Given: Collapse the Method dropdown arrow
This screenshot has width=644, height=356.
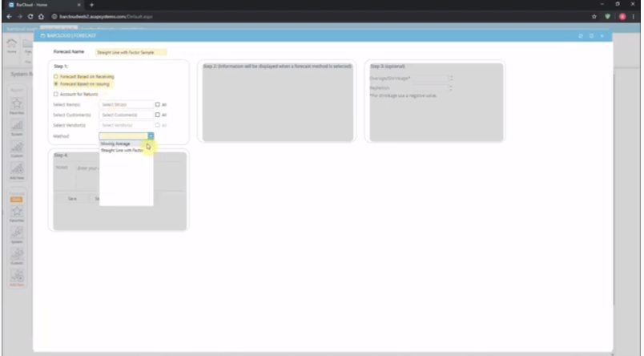Looking at the screenshot, I should [151, 136].
